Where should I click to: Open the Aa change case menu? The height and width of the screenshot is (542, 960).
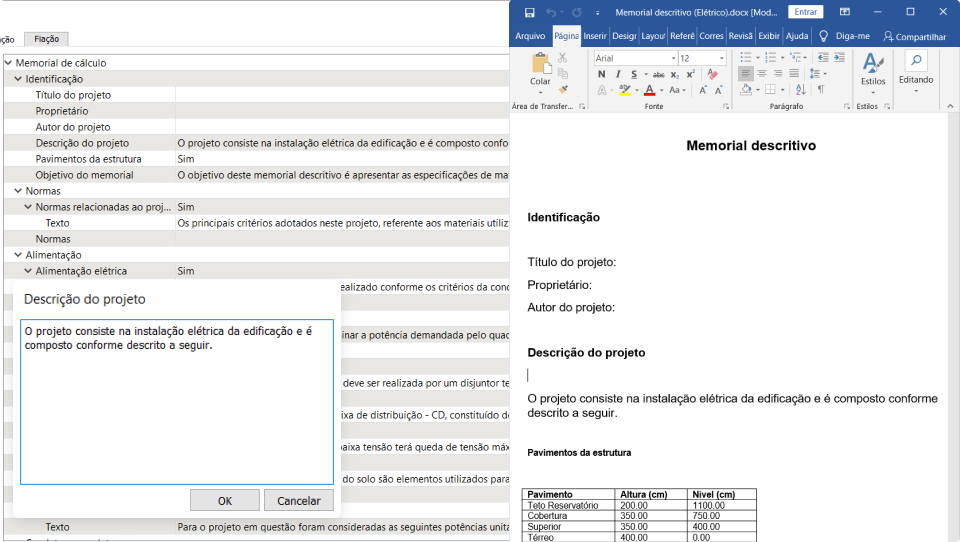677,90
